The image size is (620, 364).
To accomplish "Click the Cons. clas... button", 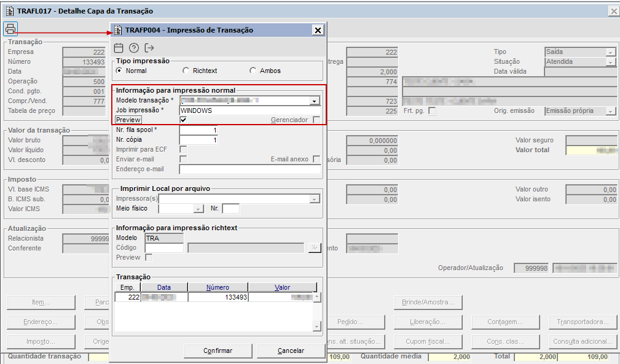I will (505, 341).
